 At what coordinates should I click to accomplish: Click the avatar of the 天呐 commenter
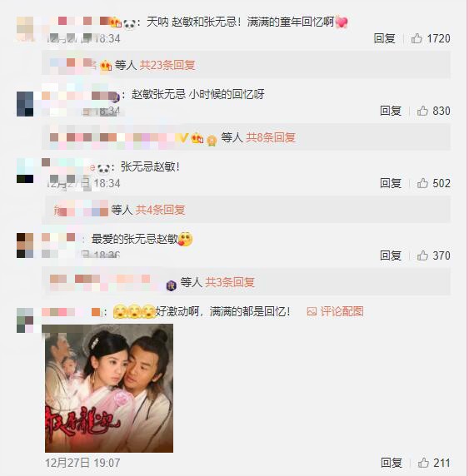(x=25, y=28)
